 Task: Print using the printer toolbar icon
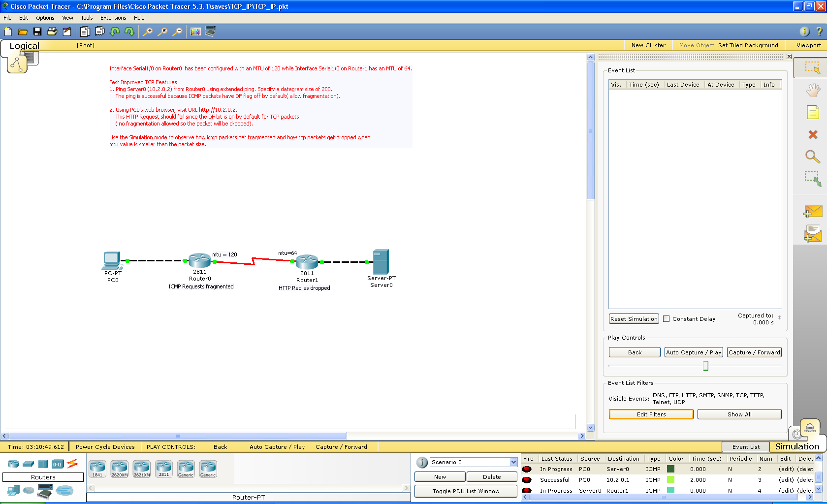(52, 31)
